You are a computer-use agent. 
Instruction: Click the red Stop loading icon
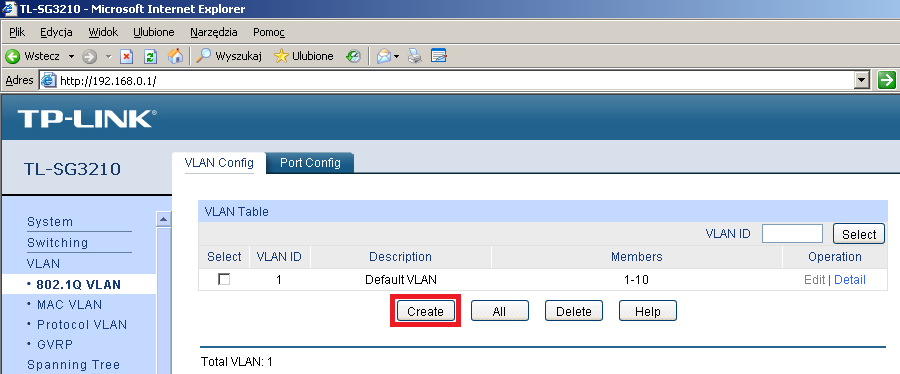[126, 56]
